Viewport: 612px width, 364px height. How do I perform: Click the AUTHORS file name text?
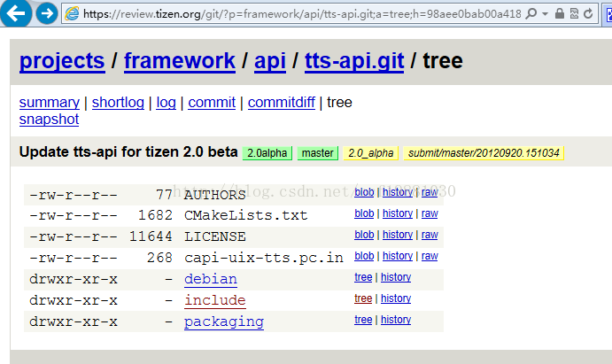pos(215,195)
